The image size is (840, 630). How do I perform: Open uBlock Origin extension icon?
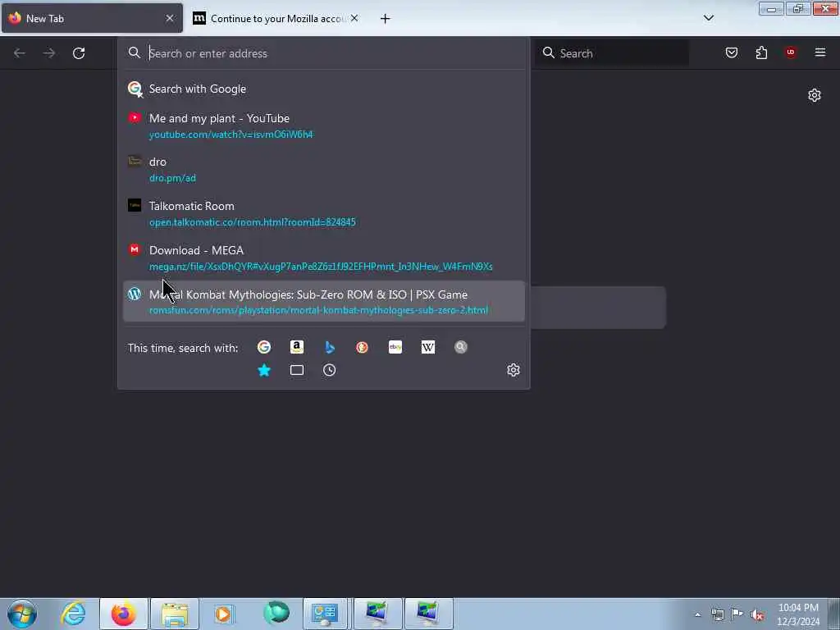click(x=790, y=52)
